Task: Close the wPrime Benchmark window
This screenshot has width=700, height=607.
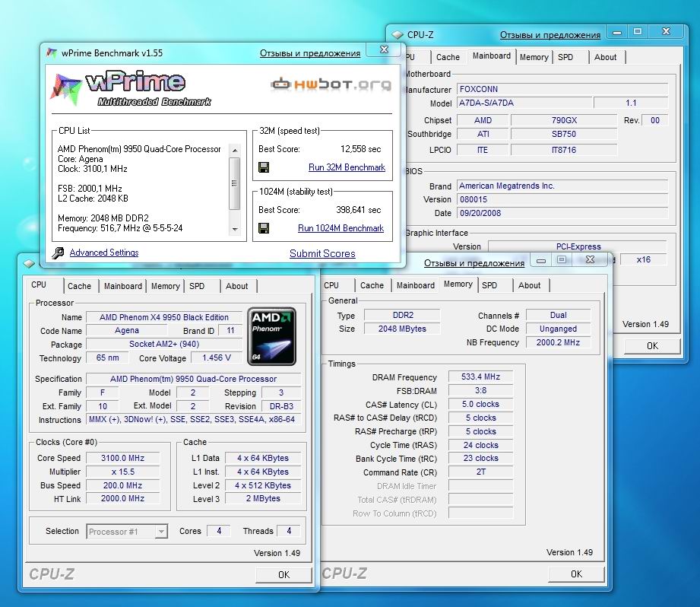Action: pos(384,49)
